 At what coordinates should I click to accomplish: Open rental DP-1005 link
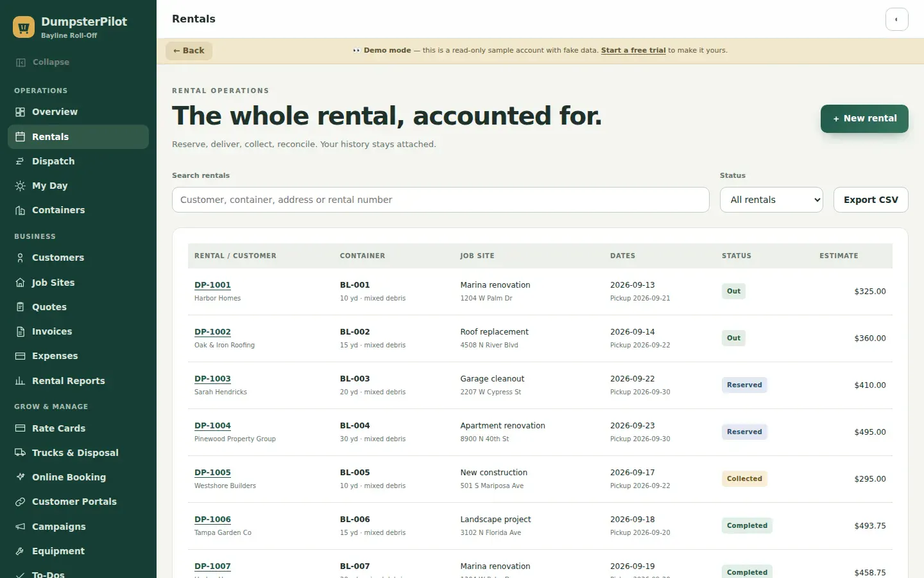pyautogui.click(x=212, y=473)
